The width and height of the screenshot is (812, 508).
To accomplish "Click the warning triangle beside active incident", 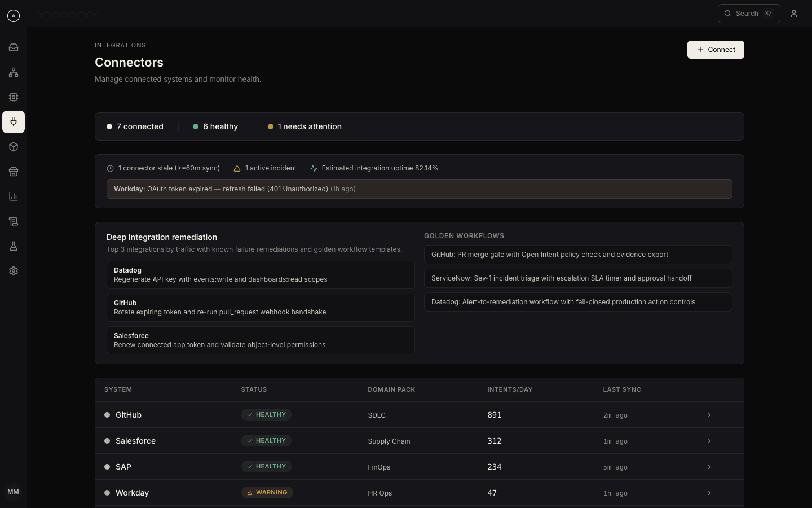I will click(237, 168).
